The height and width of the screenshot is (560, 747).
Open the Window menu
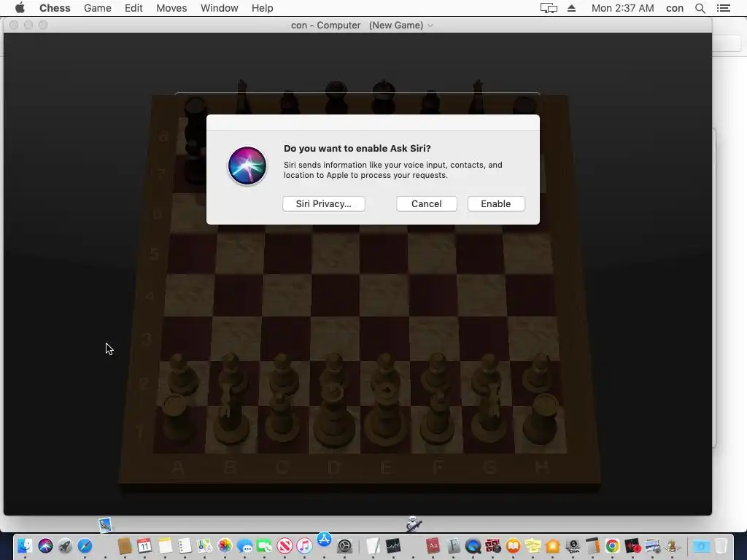[x=219, y=8]
